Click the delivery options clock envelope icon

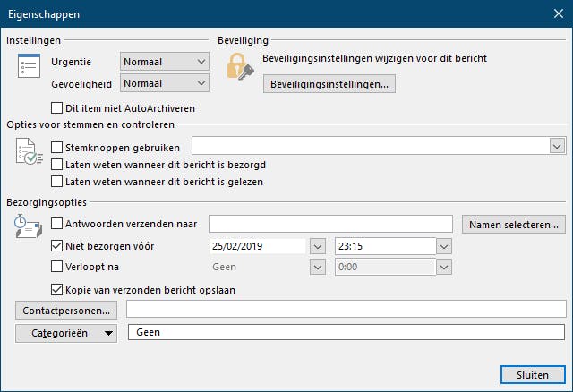pyautogui.click(x=29, y=226)
